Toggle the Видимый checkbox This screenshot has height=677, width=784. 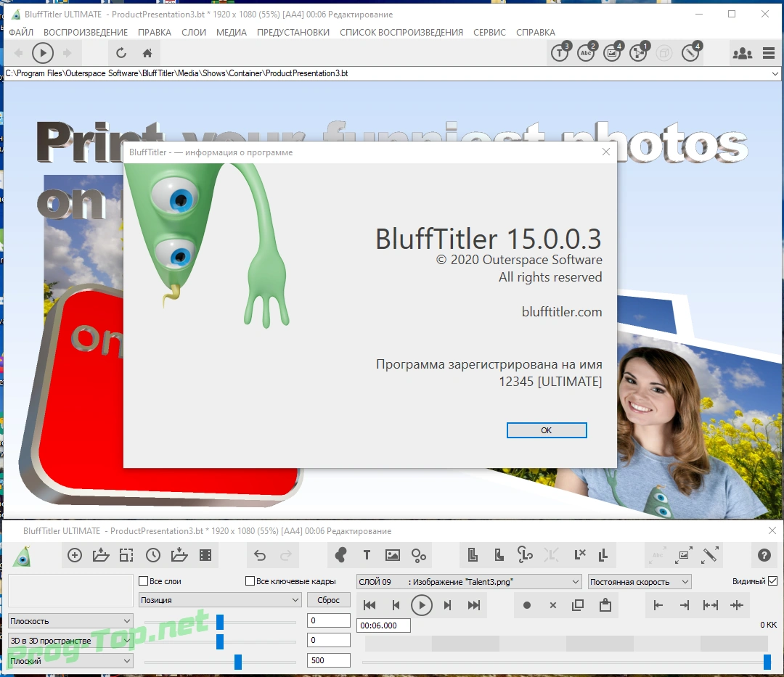click(x=773, y=581)
